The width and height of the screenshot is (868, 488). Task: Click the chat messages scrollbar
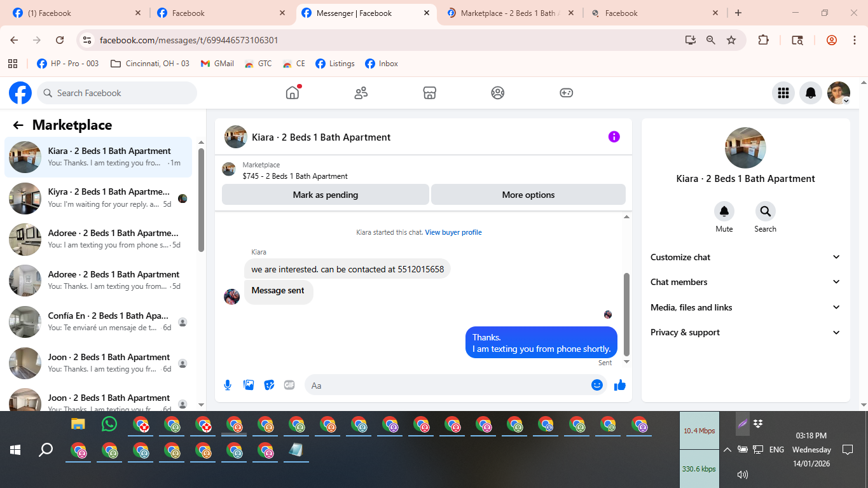point(626,314)
